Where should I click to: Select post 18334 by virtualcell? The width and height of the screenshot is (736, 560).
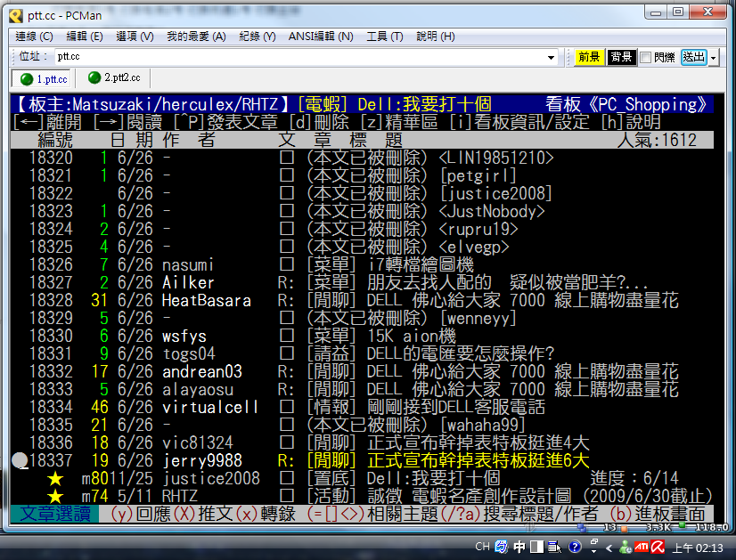pyautogui.click(x=362, y=407)
